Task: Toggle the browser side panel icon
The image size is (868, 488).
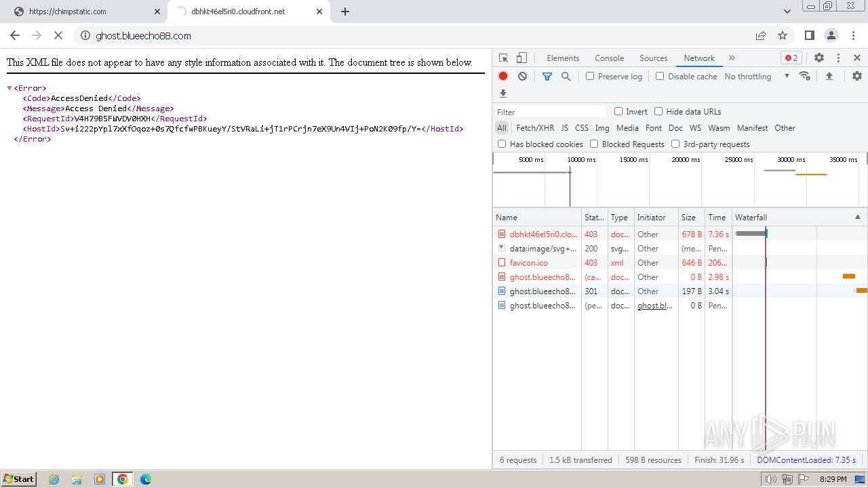Action: [809, 35]
